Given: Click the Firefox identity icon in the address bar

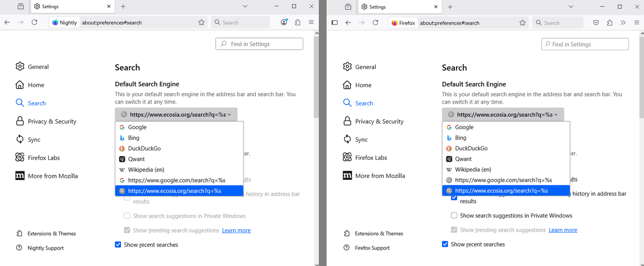Looking at the screenshot, I should [403, 22].
